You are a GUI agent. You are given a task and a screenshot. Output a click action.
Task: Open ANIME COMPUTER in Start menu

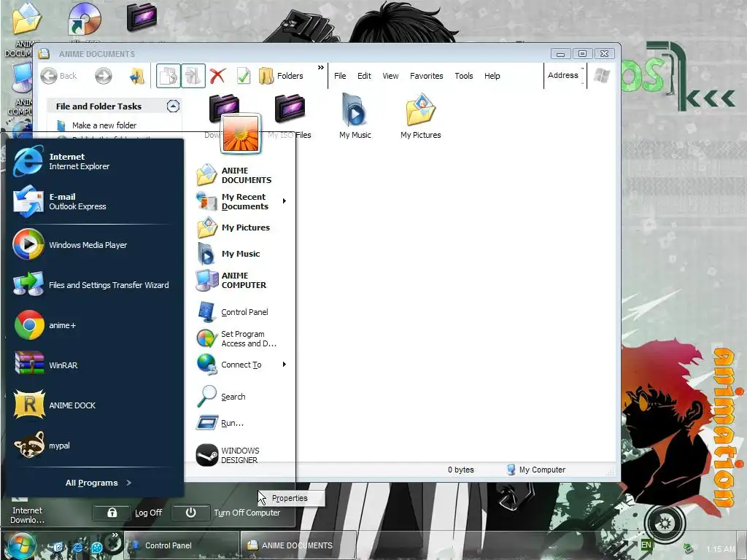[x=241, y=280]
